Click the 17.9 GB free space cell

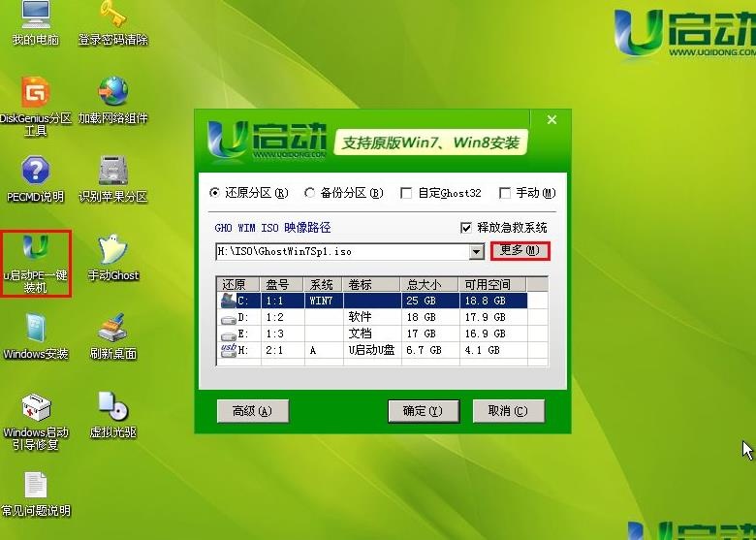(x=493, y=317)
